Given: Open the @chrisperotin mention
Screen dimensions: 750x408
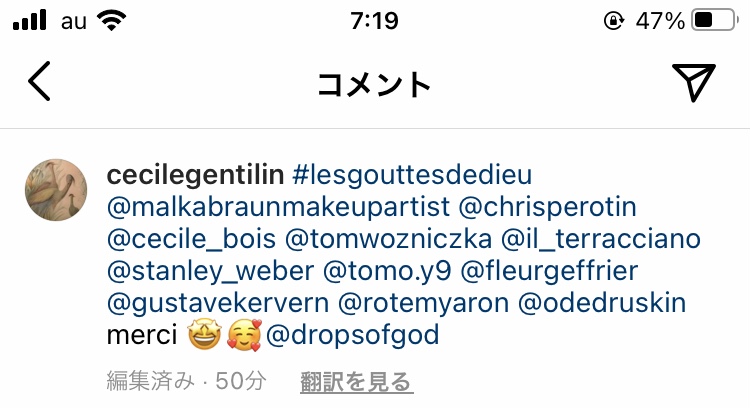Looking at the screenshot, I should (547, 207).
